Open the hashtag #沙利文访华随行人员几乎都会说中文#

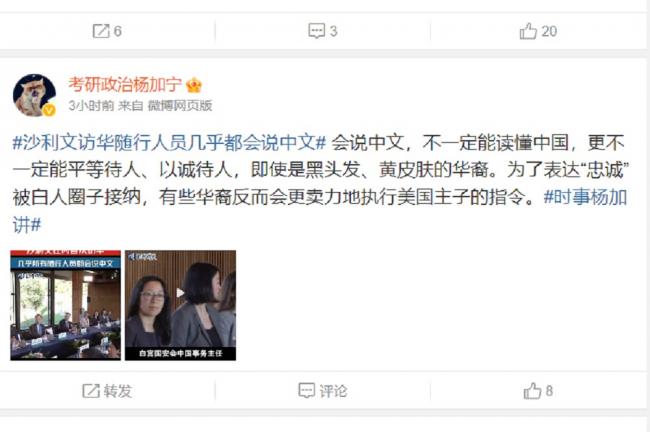[170, 143]
